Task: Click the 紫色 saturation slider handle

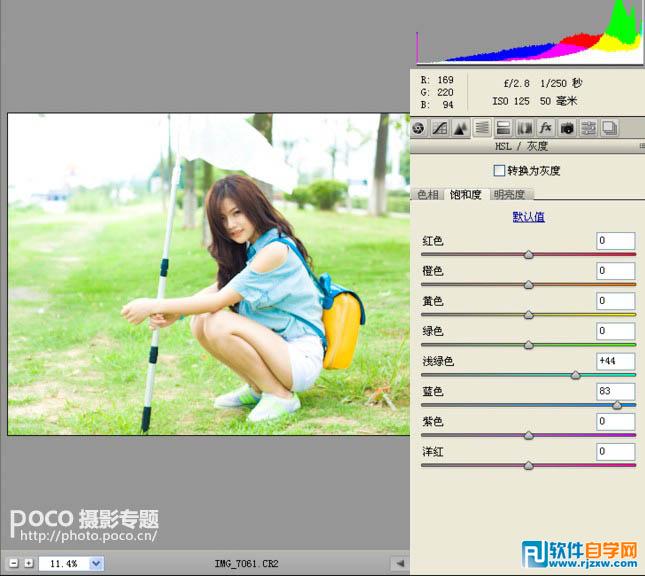Action: point(529,435)
